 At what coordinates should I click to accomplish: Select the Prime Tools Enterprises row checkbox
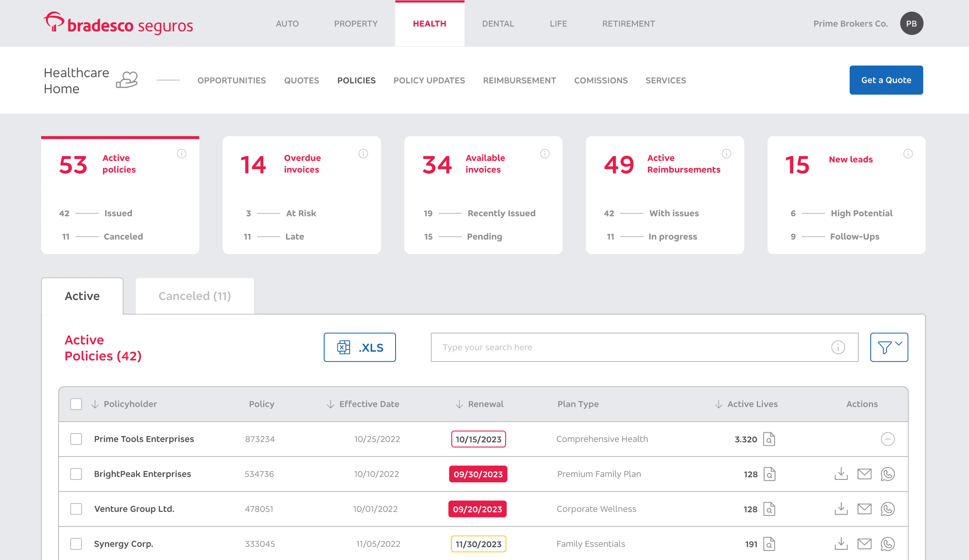[x=76, y=439]
